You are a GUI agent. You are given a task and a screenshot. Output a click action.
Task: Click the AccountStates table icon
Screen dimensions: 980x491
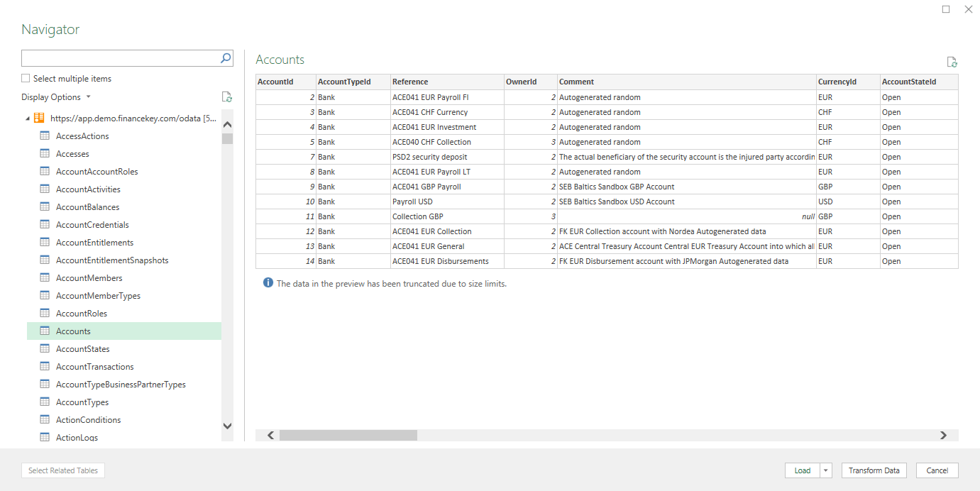coord(45,349)
